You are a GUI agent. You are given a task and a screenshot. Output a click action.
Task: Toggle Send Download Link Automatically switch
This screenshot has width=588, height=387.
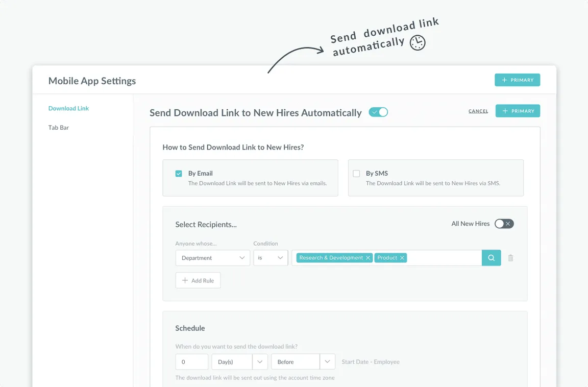click(378, 112)
